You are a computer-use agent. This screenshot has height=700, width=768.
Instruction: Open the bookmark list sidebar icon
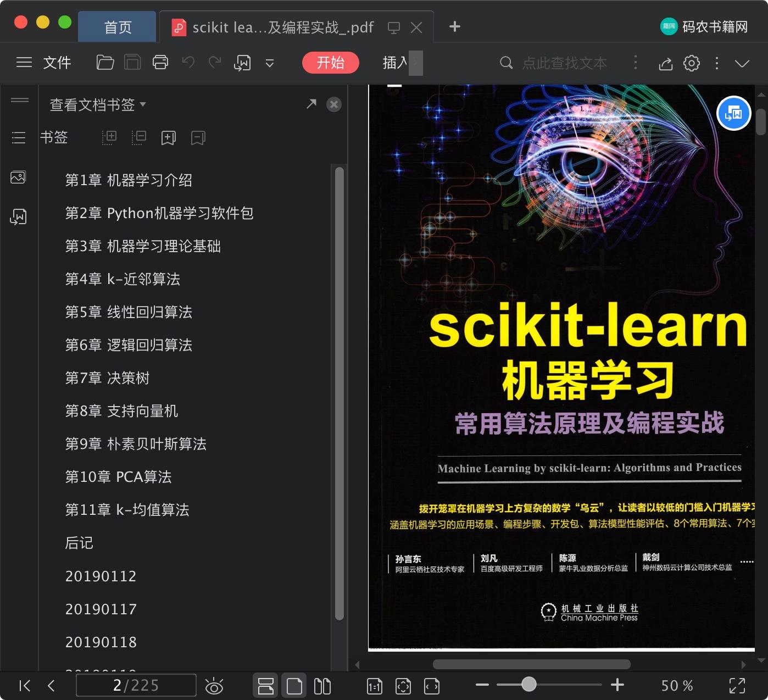[19, 137]
